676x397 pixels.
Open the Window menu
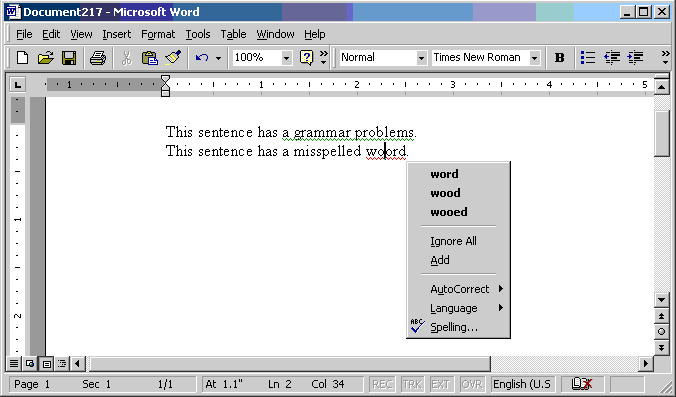[275, 34]
